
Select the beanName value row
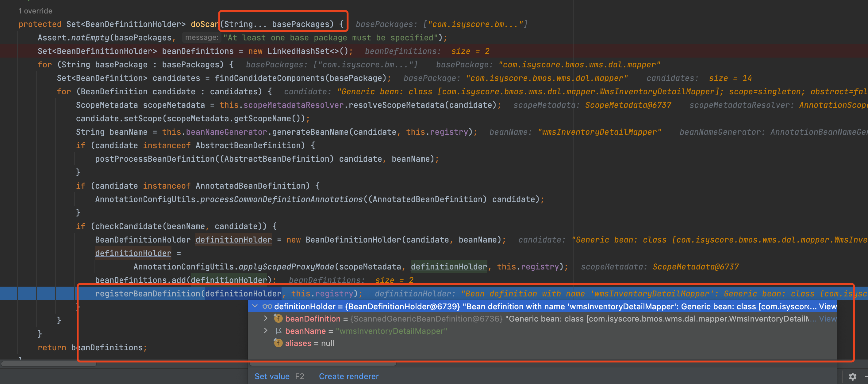[x=391, y=331]
